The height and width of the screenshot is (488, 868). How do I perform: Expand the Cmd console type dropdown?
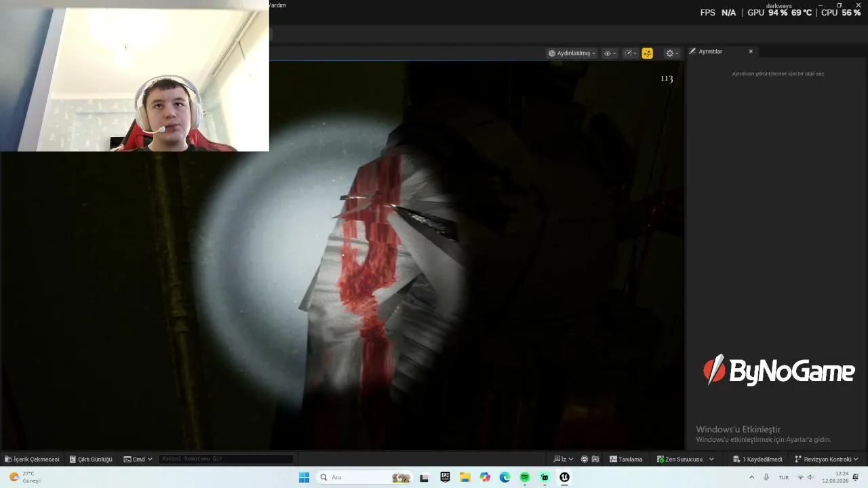(x=138, y=459)
